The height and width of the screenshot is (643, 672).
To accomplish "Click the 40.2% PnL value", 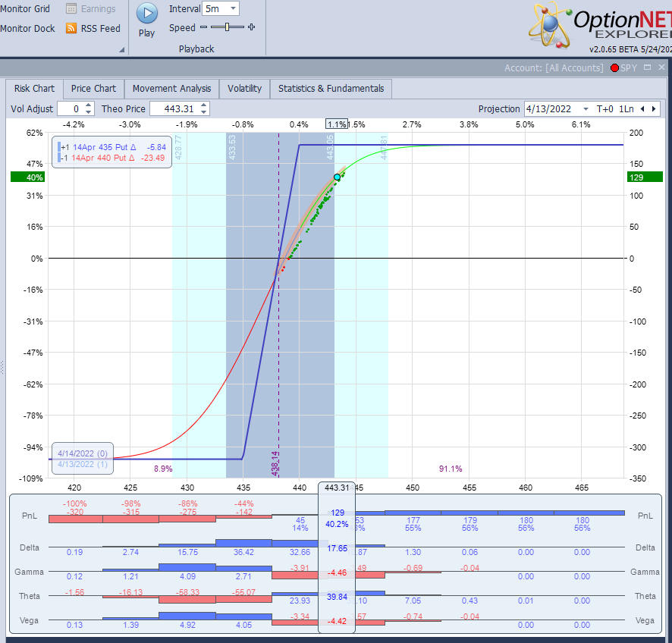I will coord(337,524).
